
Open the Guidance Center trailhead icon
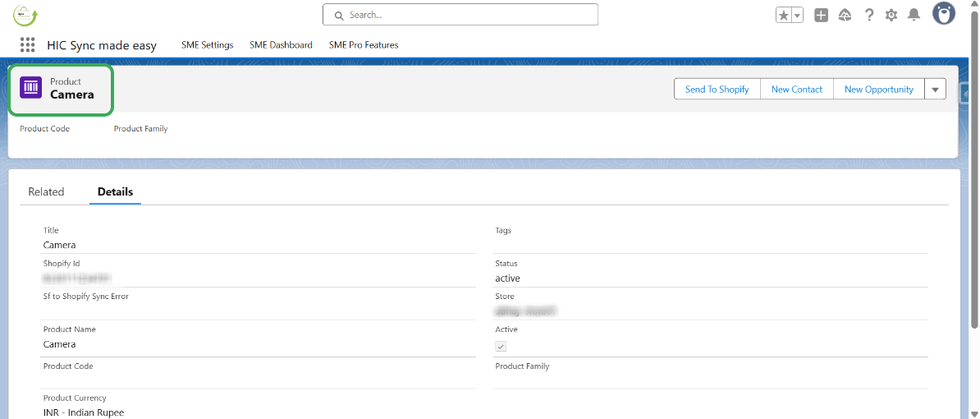click(x=845, y=15)
